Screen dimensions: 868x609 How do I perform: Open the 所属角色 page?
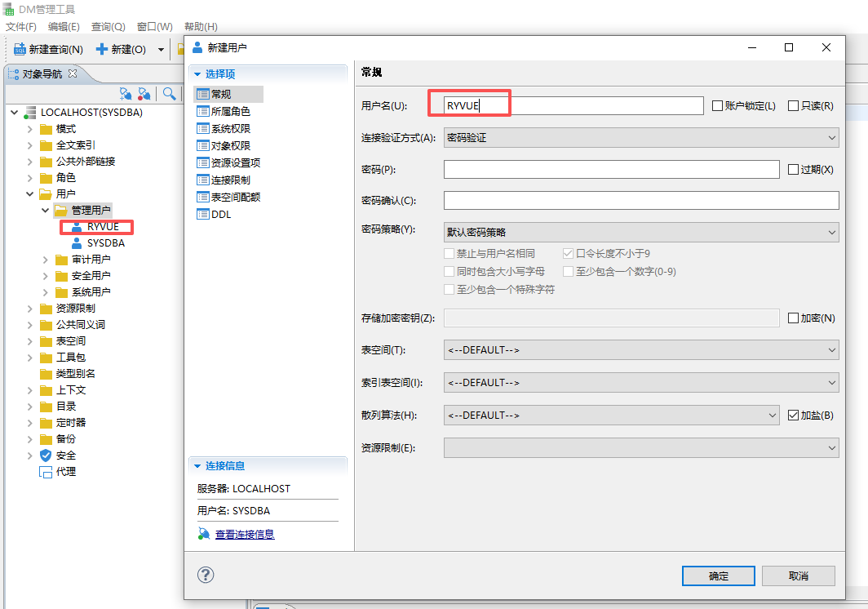224,111
